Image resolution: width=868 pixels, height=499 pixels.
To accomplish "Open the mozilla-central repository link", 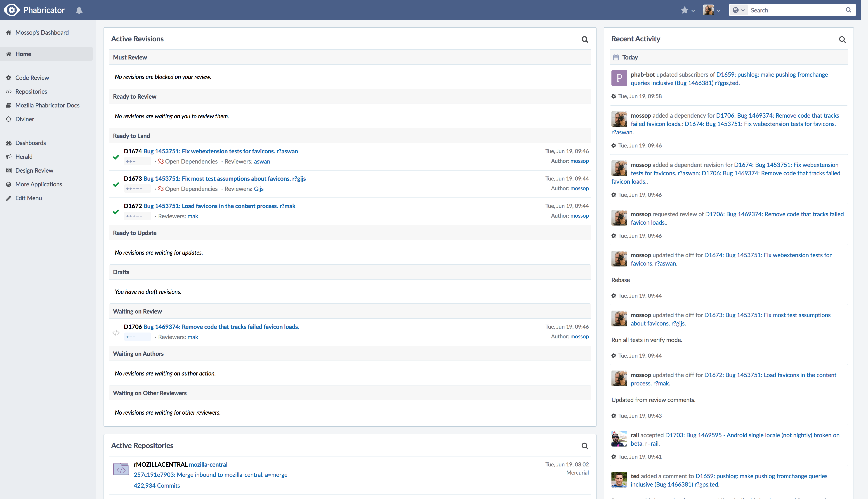I will point(208,464).
